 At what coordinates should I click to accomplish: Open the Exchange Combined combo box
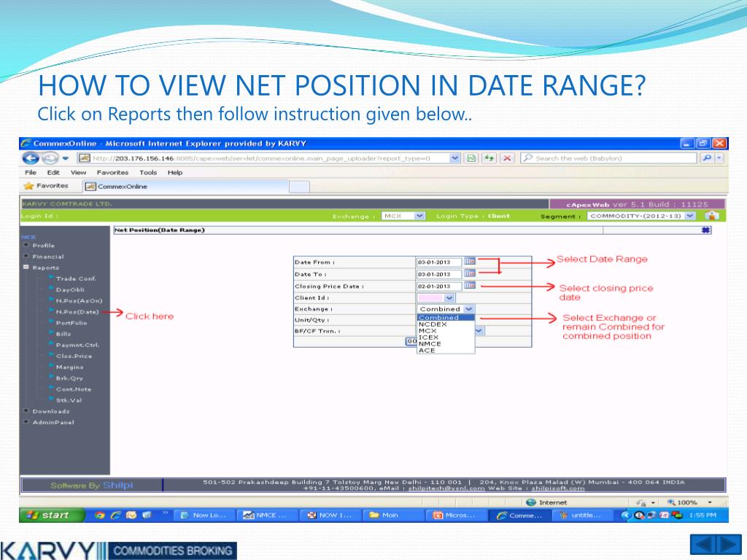click(446, 309)
